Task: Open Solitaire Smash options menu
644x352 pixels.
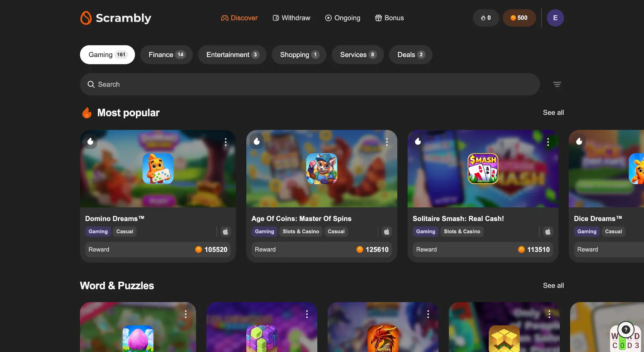Action: point(548,142)
